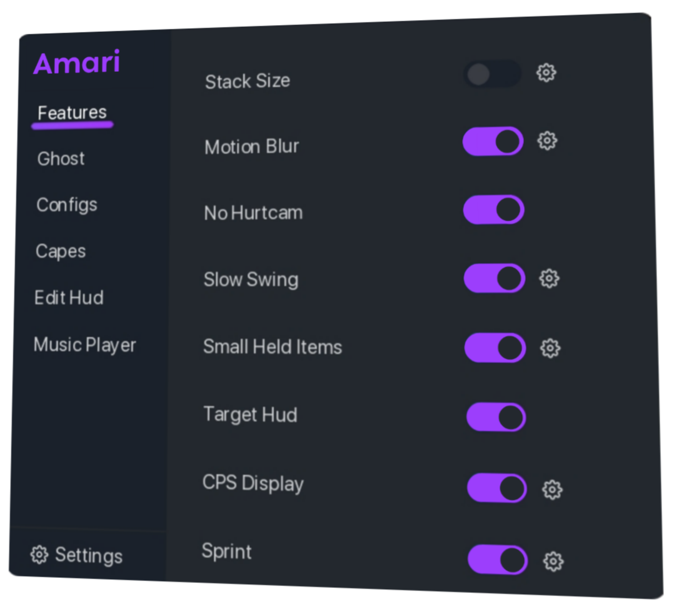The width and height of the screenshot is (674, 616).
Task: Switch to the Ghost tab
Action: point(61,159)
